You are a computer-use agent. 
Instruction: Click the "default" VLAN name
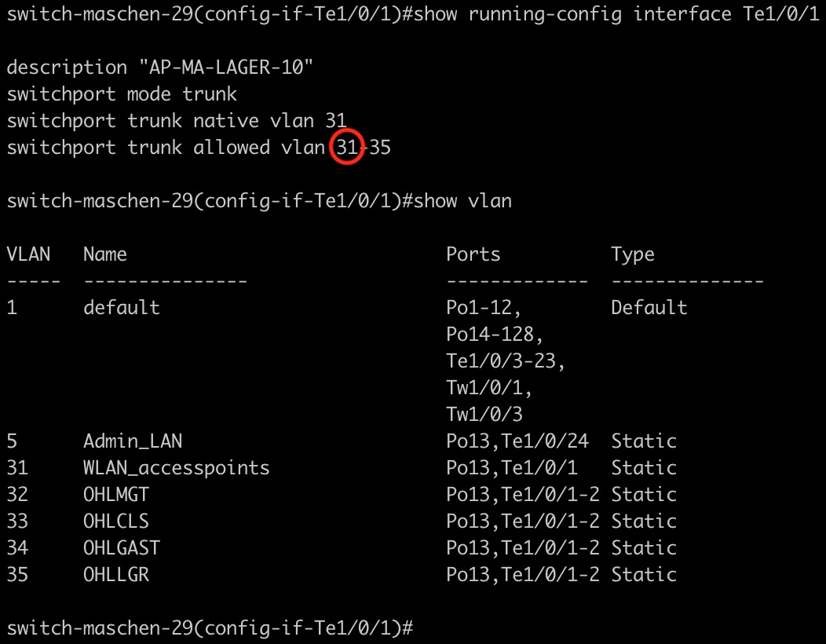click(x=122, y=308)
